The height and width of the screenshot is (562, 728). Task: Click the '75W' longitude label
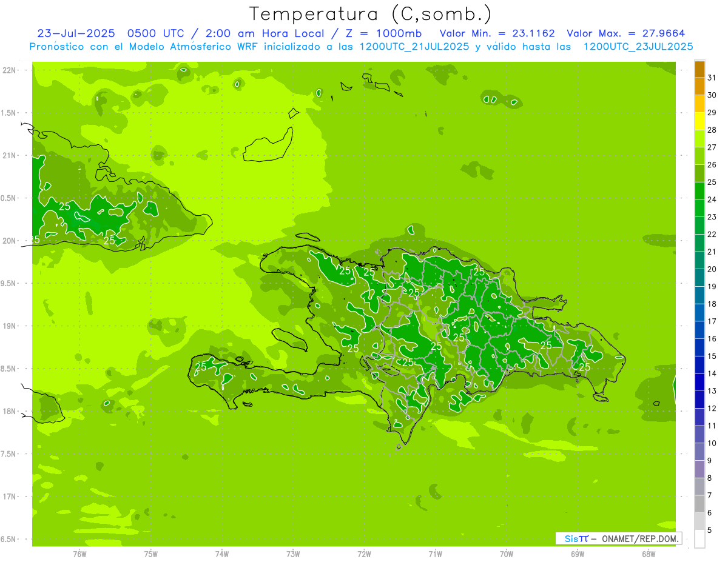click(x=151, y=554)
